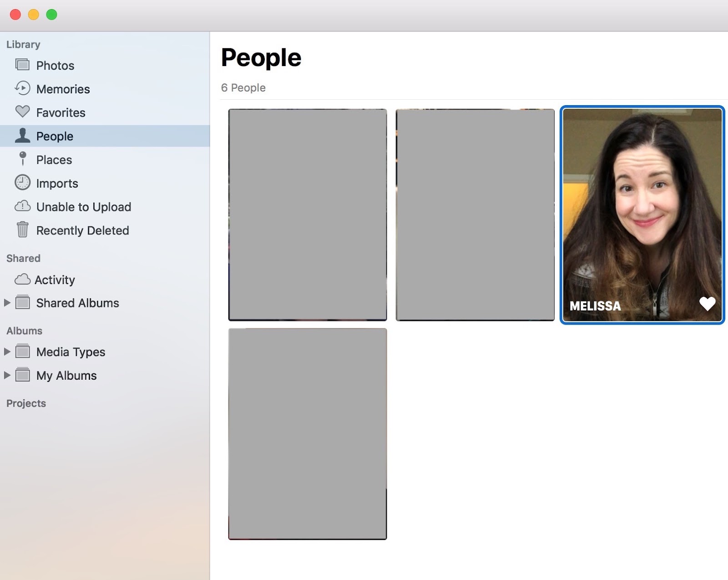728x580 pixels.
Task: Click the Imports clock icon
Action: click(22, 183)
